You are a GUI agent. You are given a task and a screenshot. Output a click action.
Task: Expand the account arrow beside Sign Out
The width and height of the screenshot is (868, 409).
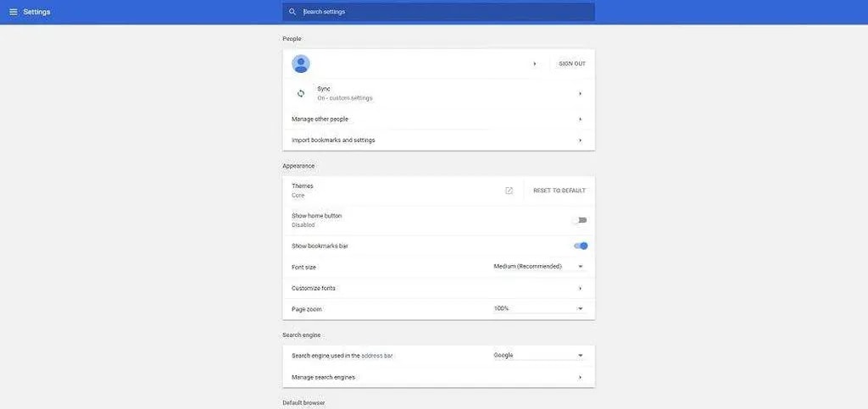coord(535,64)
